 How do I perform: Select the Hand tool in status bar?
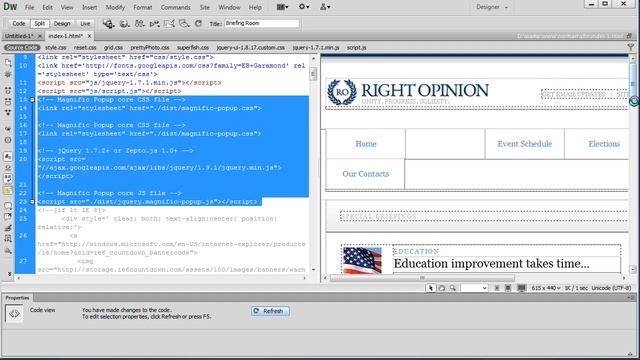442,288
